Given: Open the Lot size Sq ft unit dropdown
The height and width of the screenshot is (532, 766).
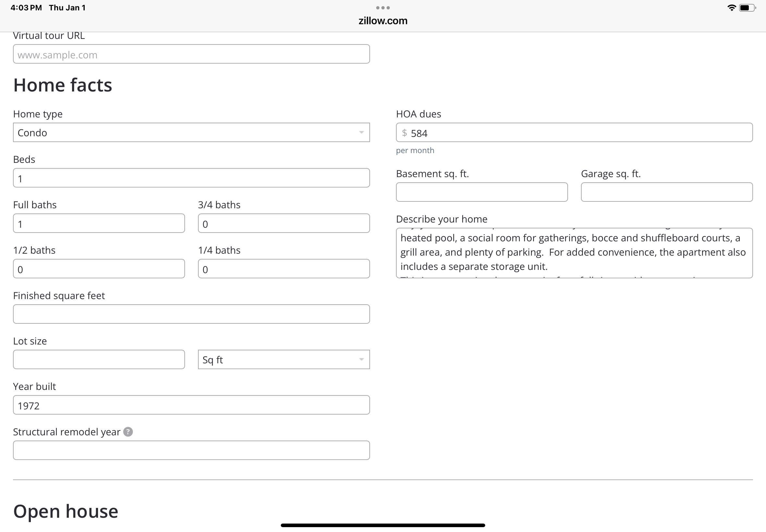Looking at the screenshot, I should [283, 359].
